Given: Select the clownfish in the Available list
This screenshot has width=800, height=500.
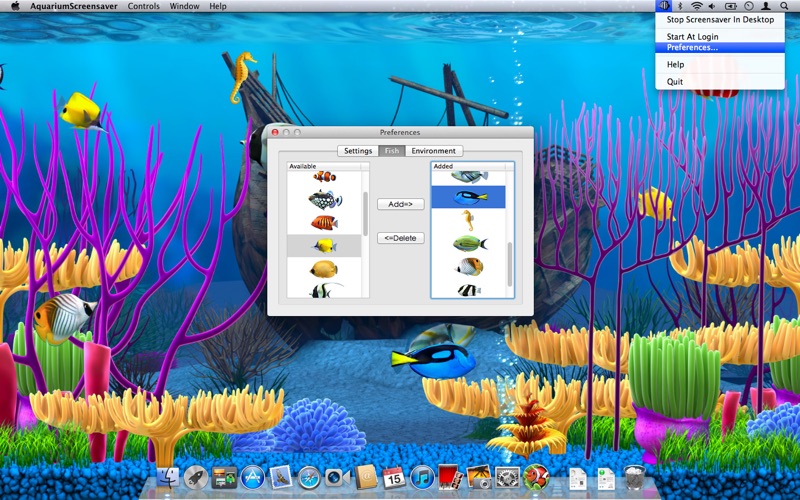Looking at the screenshot, I should [324, 177].
